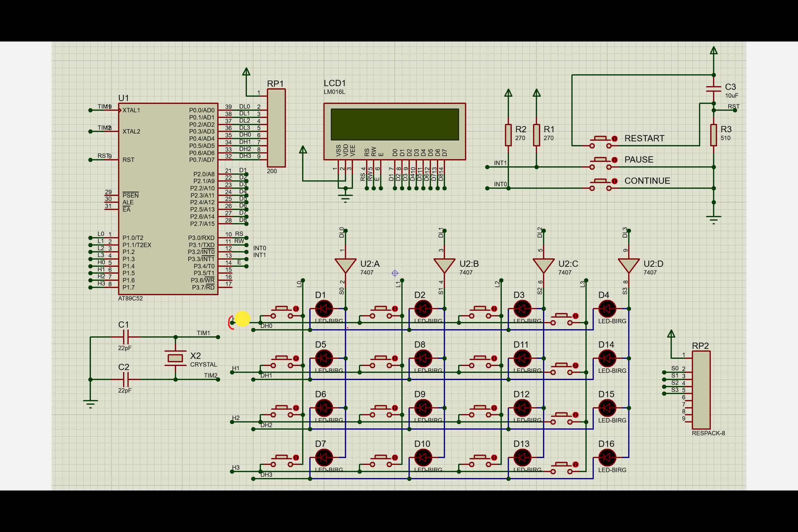Click the AT89C52 part label
Screen dimensions: 798x532
click(130, 298)
